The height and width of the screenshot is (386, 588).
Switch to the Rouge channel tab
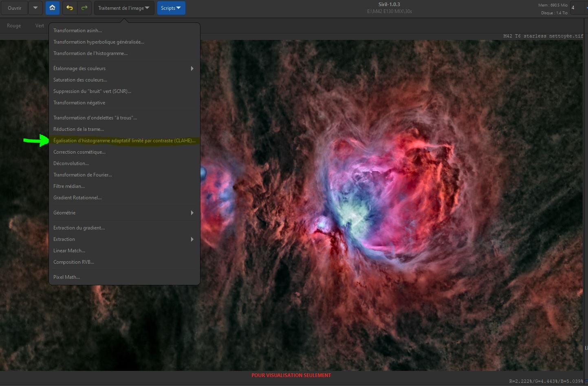[x=14, y=26]
